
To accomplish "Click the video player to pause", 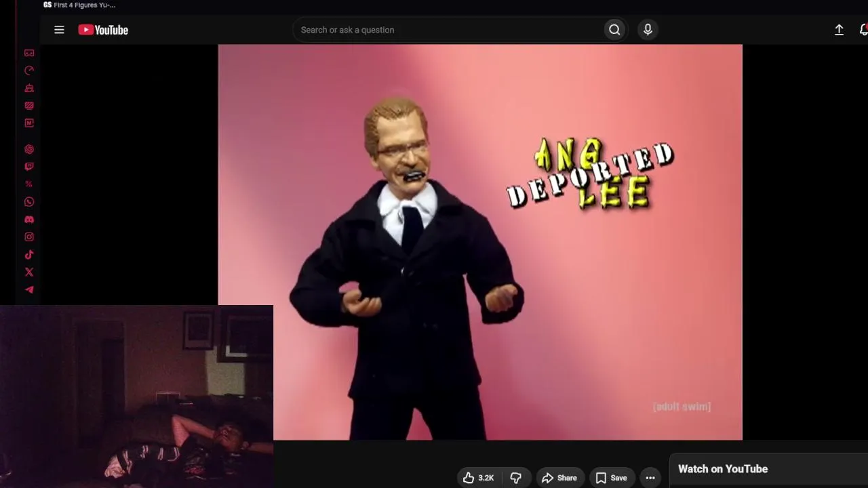I will [480, 242].
